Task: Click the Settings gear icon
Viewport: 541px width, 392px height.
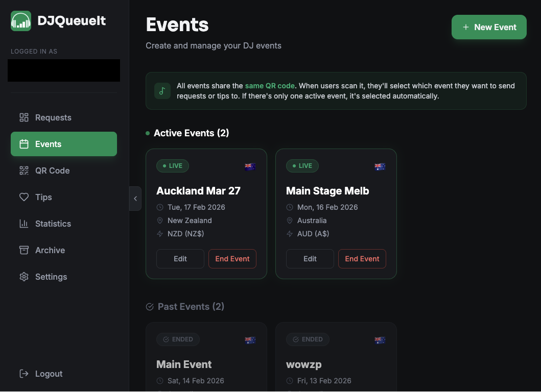Action: (x=24, y=277)
